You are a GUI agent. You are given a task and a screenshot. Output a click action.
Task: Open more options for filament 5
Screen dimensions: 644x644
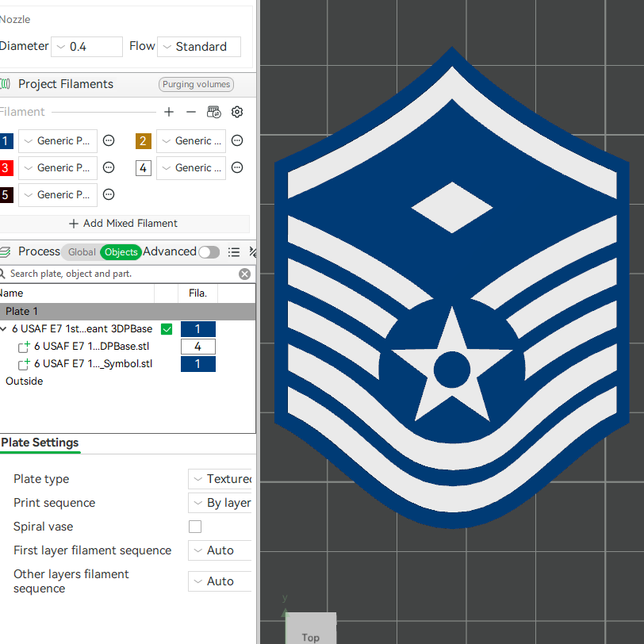tap(109, 194)
